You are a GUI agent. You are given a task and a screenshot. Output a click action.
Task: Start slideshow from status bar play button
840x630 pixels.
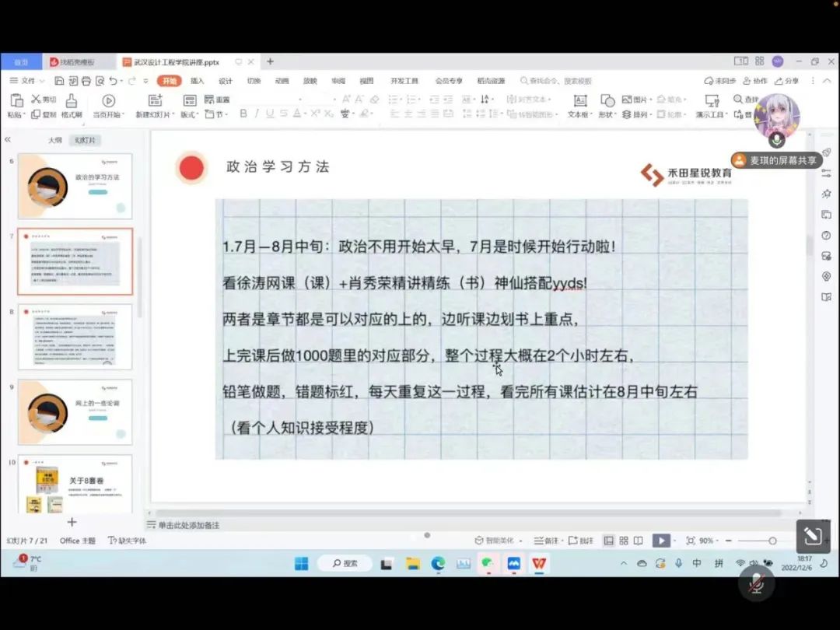(660, 541)
